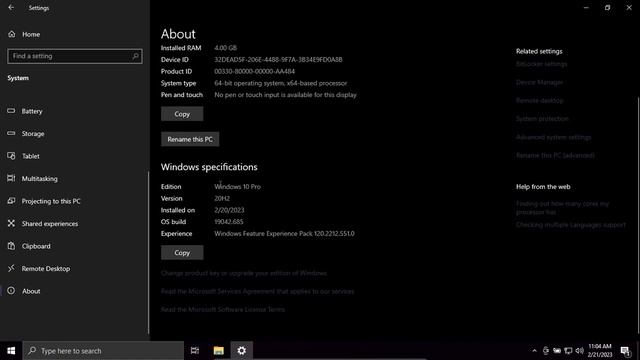Open Advanced system settings link

click(553, 137)
